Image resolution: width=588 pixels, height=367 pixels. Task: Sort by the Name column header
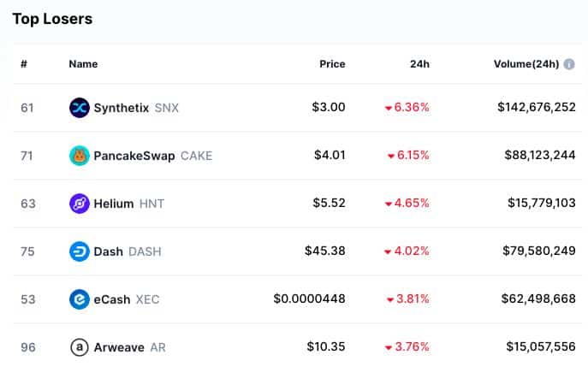pyautogui.click(x=83, y=64)
